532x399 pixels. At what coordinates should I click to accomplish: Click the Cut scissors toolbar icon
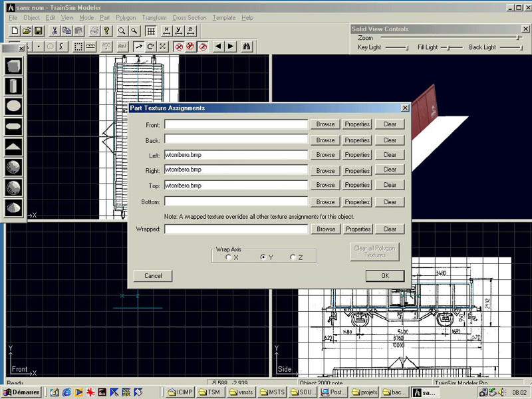coord(55,31)
